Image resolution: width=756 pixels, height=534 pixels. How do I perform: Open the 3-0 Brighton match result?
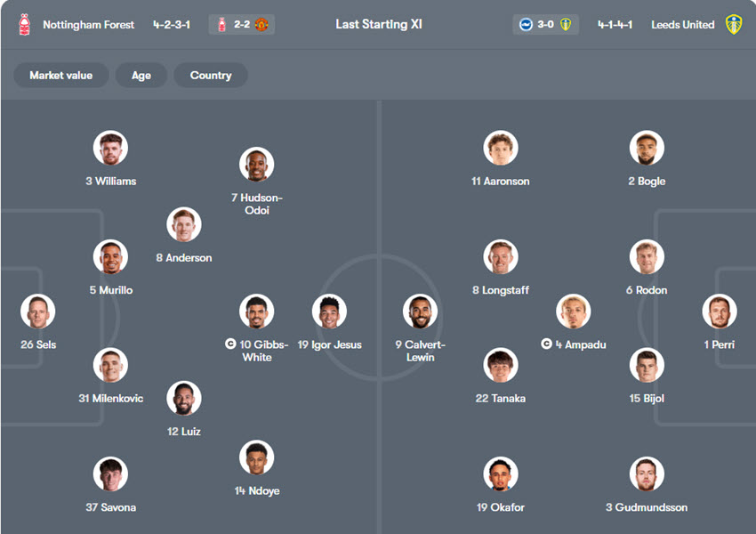click(545, 25)
